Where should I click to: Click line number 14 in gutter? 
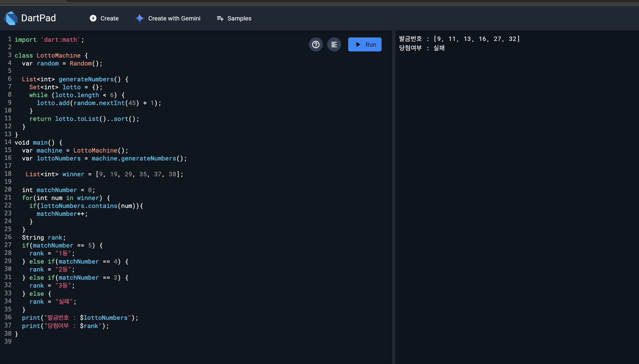coord(8,142)
